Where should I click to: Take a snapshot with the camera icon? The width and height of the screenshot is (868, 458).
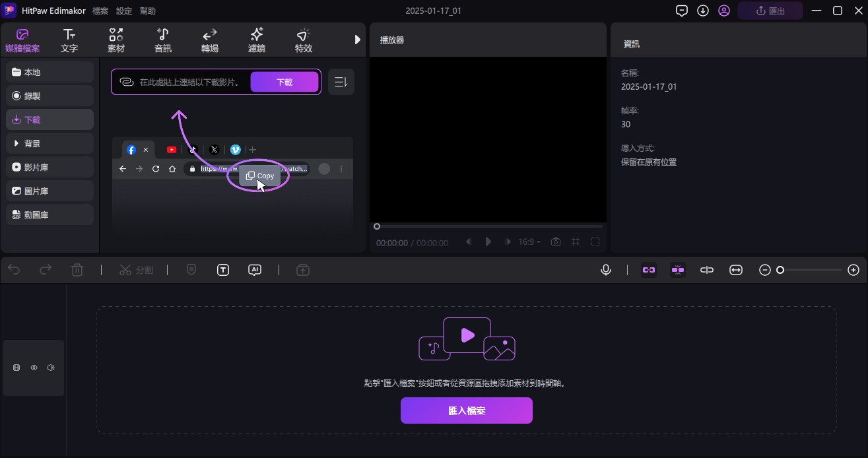[556, 242]
